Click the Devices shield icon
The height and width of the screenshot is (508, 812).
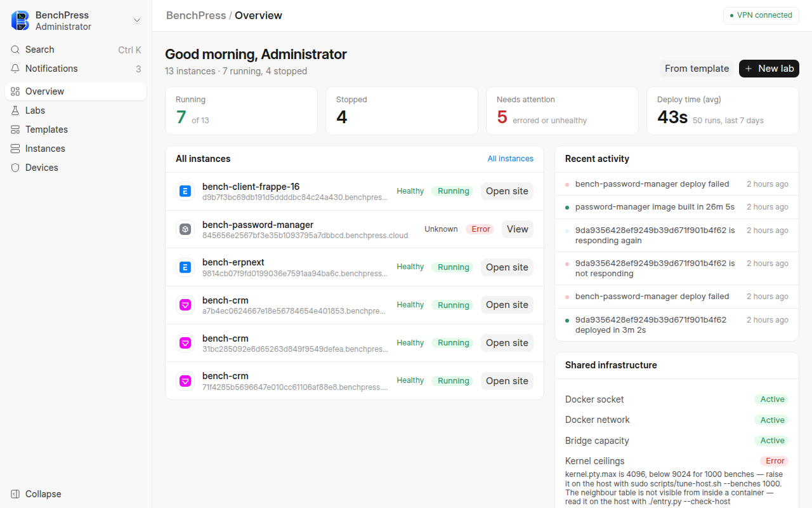(x=15, y=168)
